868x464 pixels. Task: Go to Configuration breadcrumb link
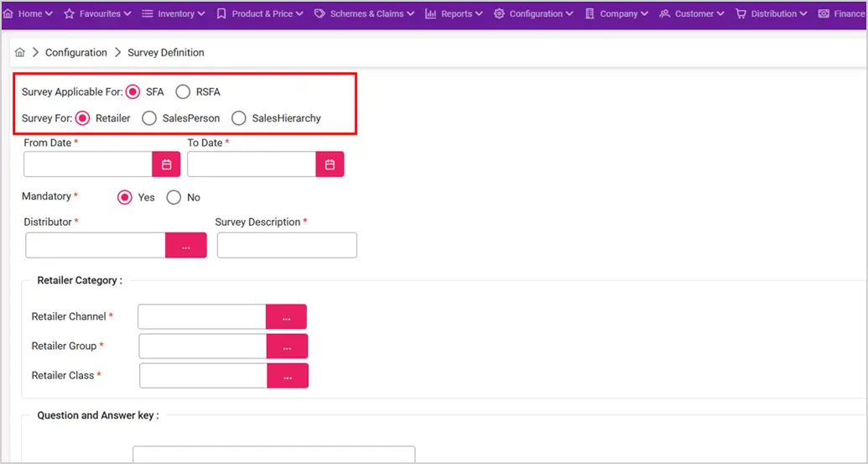(x=75, y=53)
